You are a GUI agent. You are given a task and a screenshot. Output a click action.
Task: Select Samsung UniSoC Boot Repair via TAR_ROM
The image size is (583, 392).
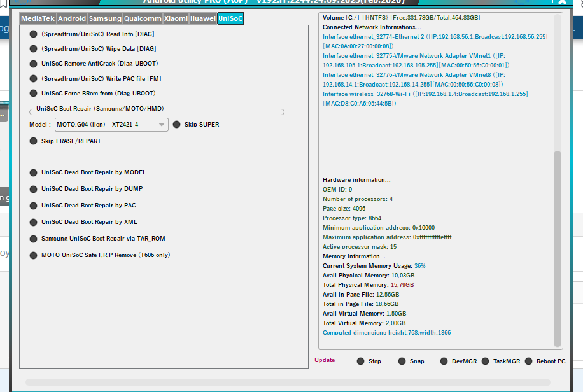[97, 239]
